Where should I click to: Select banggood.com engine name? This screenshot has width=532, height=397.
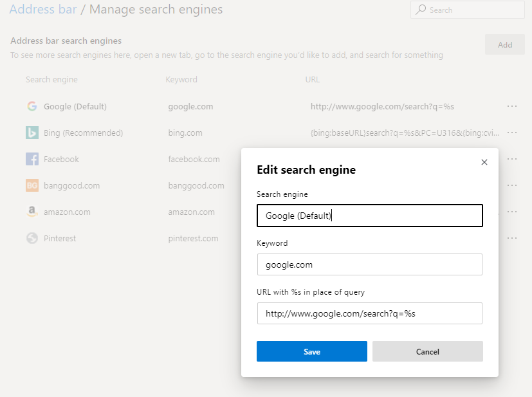[x=71, y=185]
